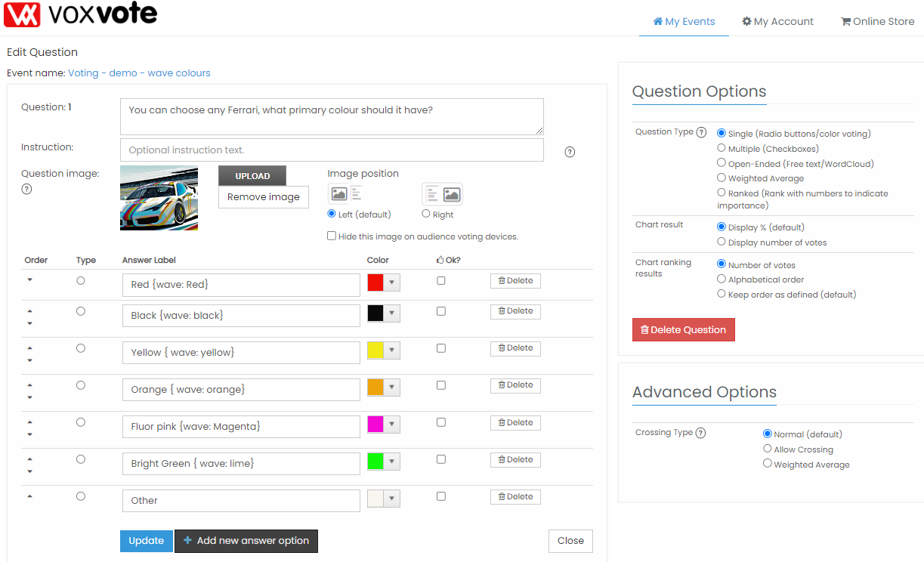Open the color dropdown for Fluor pink
The image size is (924, 562).
(392, 425)
